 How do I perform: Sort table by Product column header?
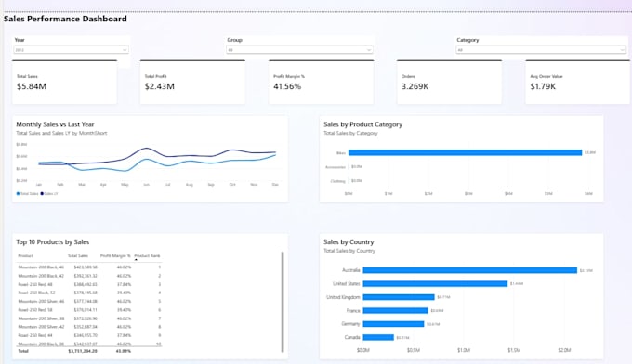tap(26, 255)
